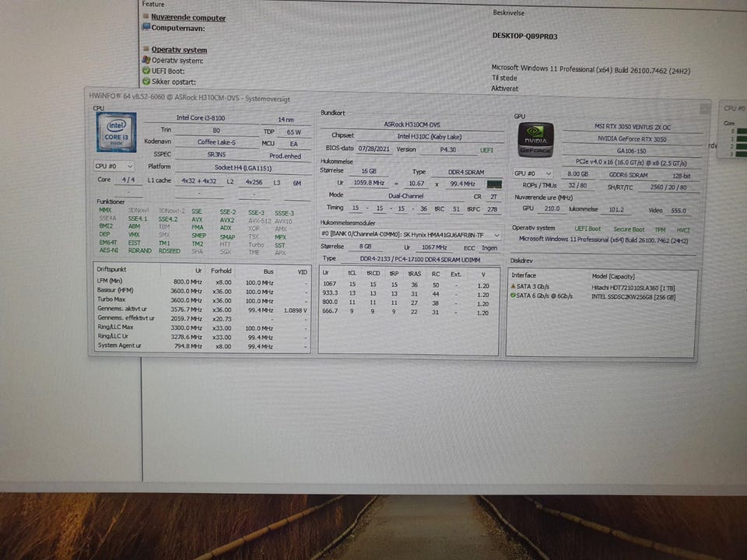Image resolution: width=747 pixels, height=560 pixels.
Task: Click the Operativ system row Windows icon
Action: coord(146,60)
